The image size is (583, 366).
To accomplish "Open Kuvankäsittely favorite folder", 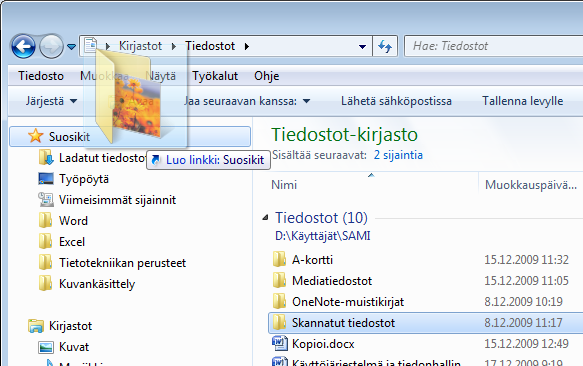I will click(x=97, y=284).
